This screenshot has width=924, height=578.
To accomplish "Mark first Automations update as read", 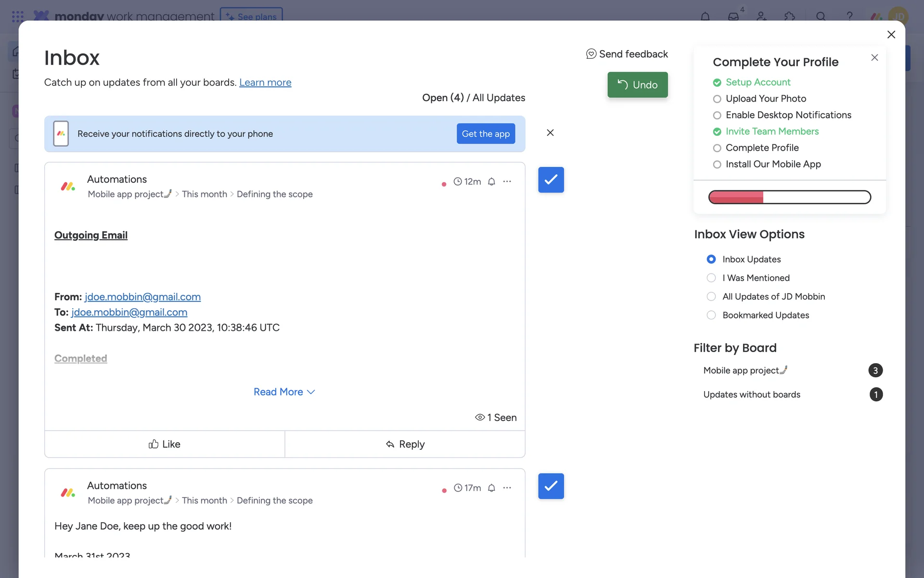I will 551,180.
